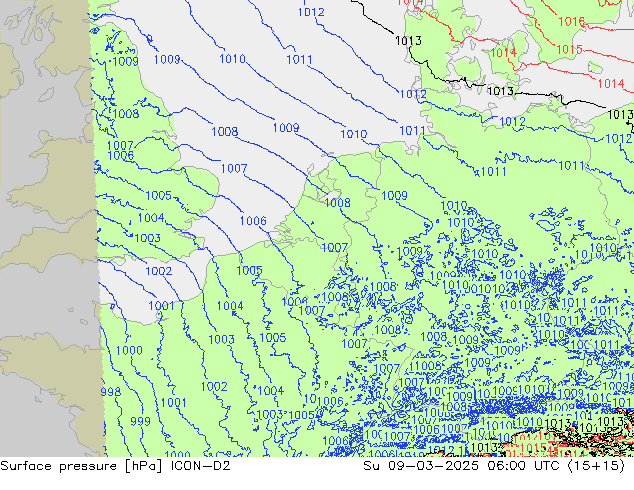Viewport: 634px width, 490px height.
Task: Select the '998' isobar label
Action: click(x=110, y=392)
